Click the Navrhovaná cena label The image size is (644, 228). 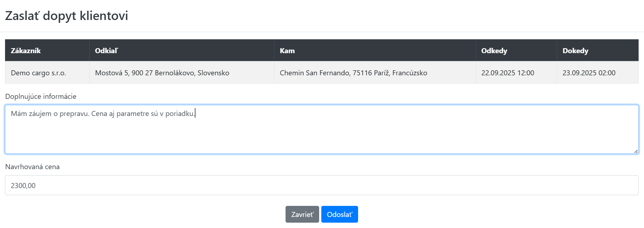pyautogui.click(x=32, y=167)
